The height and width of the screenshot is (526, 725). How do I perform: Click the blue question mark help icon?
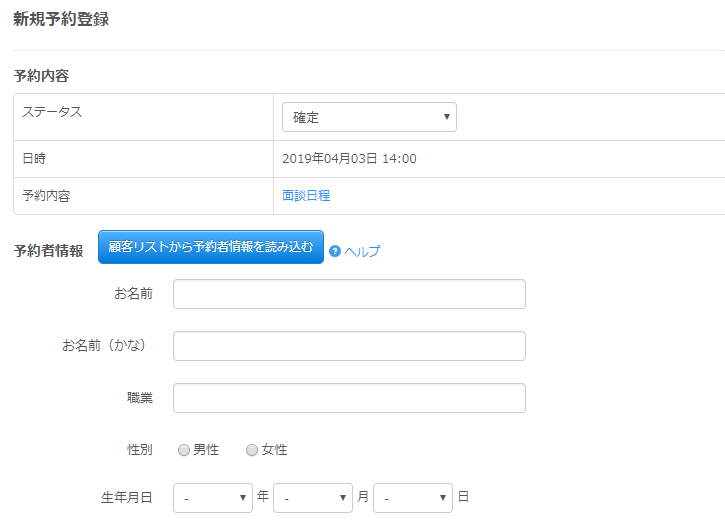335,251
